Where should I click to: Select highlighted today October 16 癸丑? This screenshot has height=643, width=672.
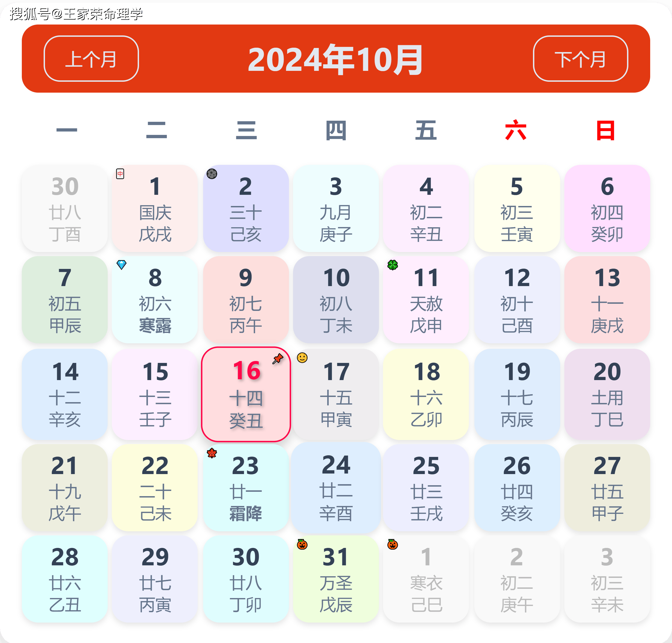click(x=246, y=394)
